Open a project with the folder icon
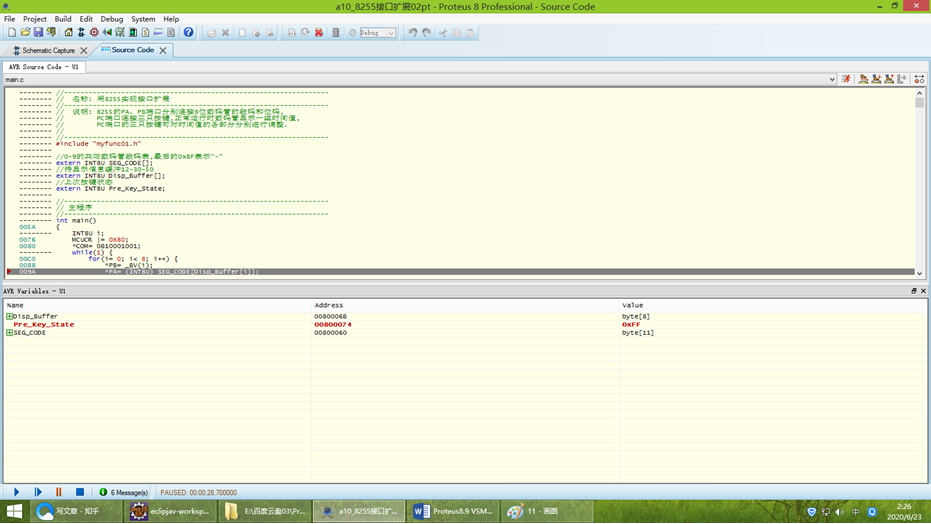 25,33
